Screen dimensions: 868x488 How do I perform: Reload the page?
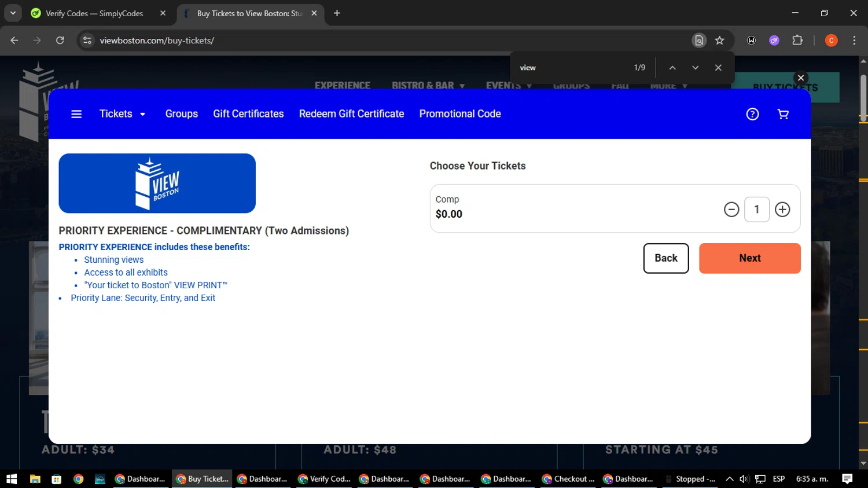(60, 41)
